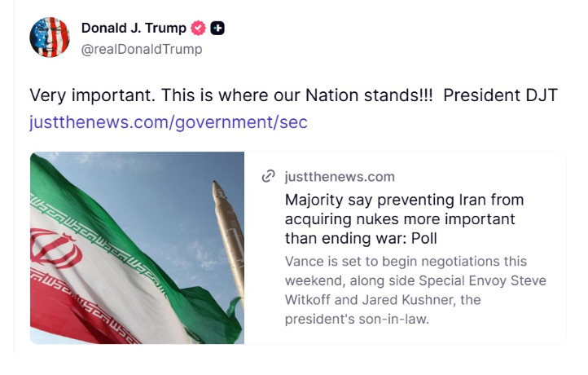Follow the justthenews.com/government/sec hyperlink
The image size is (588, 375).
pyautogui.click(x=169, y=122)
